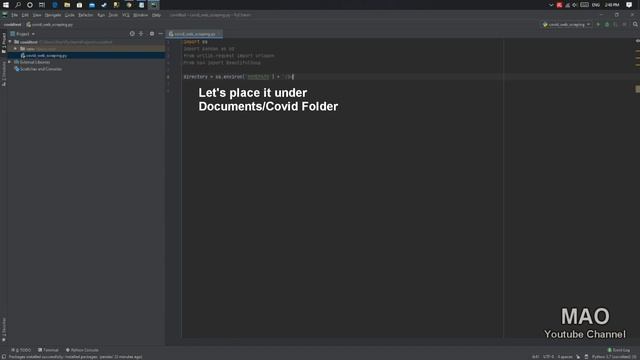Screen dimensions: 640x360
Task: Run the script with green Run icon
Action: click(x=598, y=24)
